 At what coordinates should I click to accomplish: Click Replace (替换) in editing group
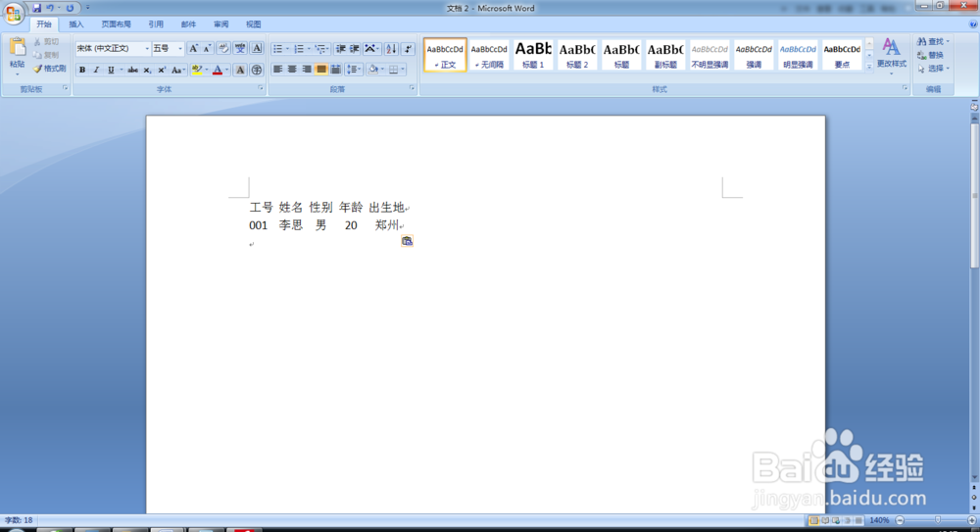pyautogui.click(x=931, y=55)
